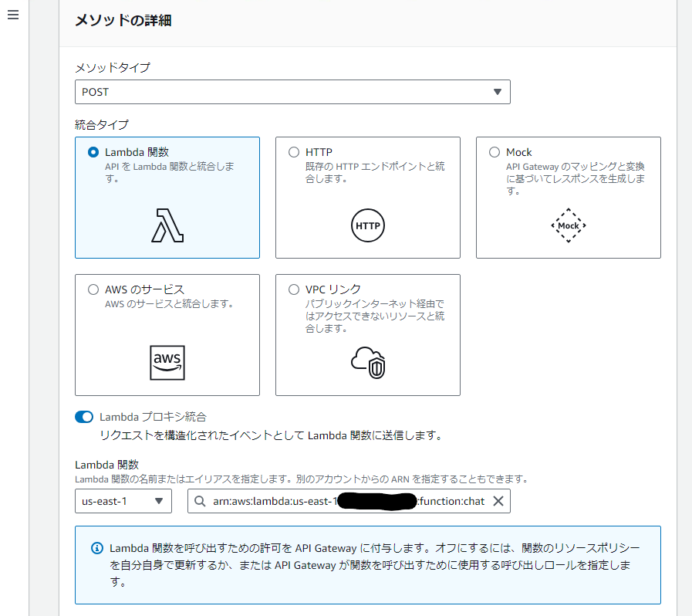Click the メソッドの詳細 heading
Screen dimensions: 692x616
[123, 20]
